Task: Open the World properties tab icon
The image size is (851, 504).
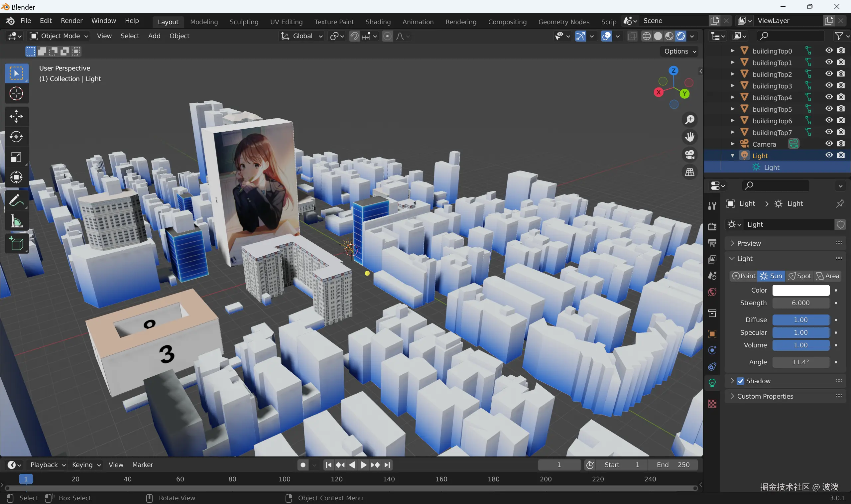Action: pos(712,292)
